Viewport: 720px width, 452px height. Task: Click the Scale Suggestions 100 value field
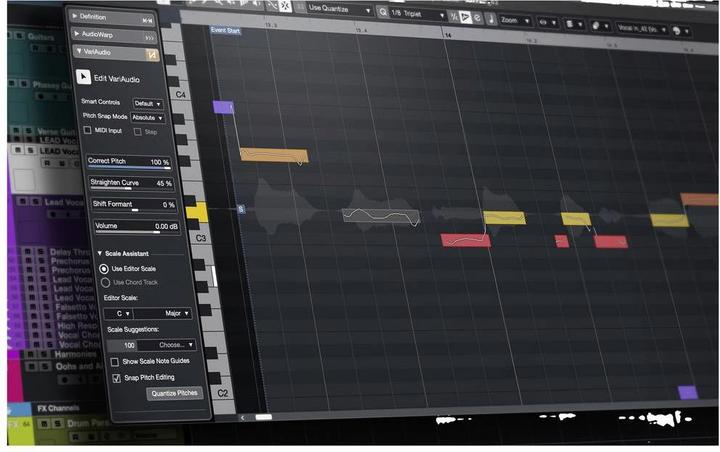[x=122, y=345]
